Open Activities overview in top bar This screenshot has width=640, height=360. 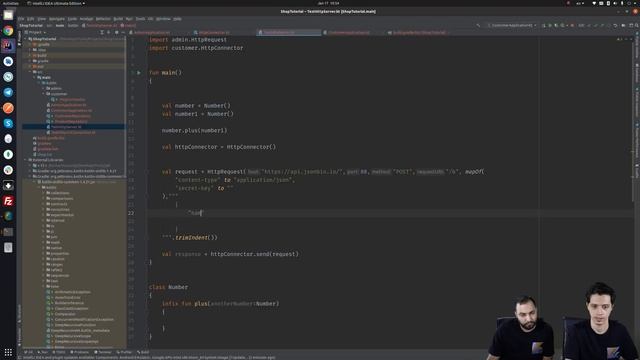(11, 3)
